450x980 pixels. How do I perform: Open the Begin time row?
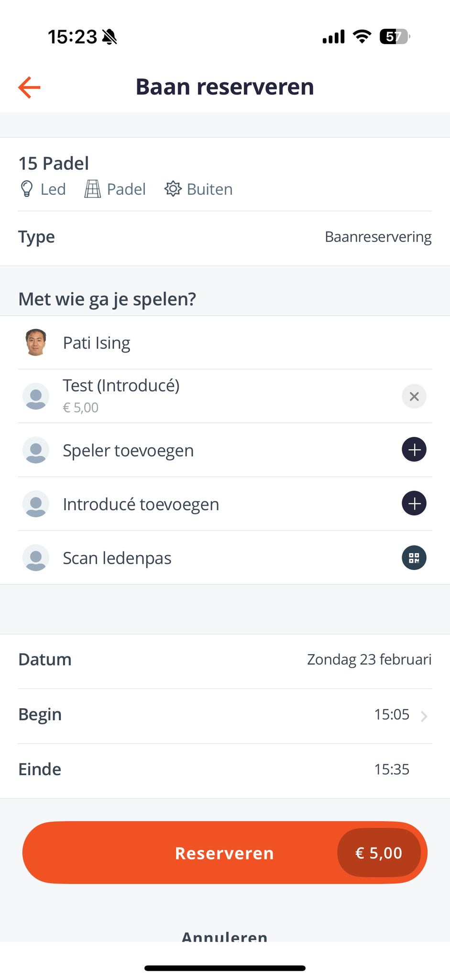click(225, 714)
